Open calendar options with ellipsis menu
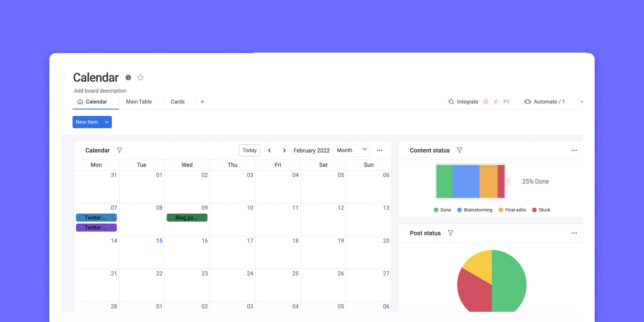The height and width of the screenshot is (322, 644). [379, 150]
